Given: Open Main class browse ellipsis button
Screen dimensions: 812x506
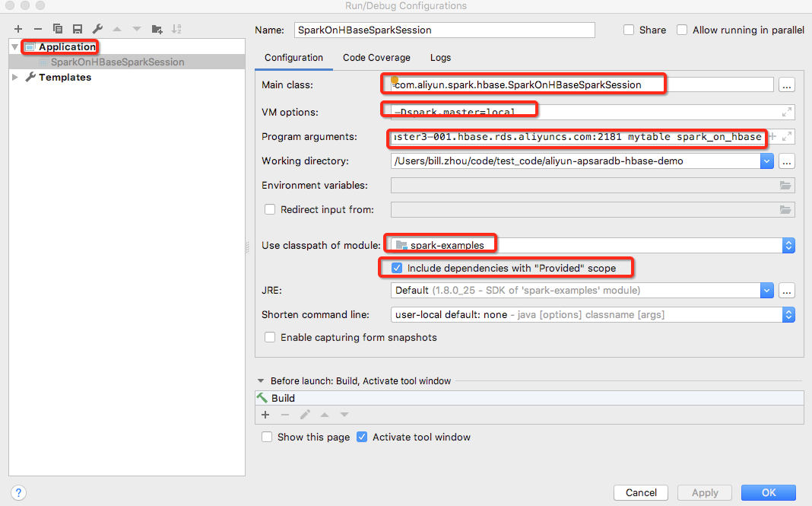Looking at the screenshot, I should click(786, 85).
